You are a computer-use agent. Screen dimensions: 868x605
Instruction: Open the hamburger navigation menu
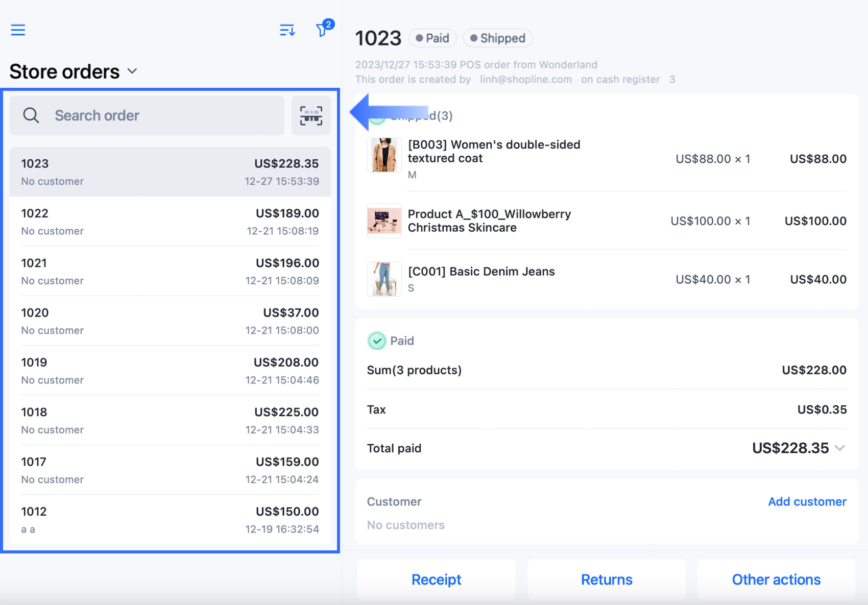18,30
